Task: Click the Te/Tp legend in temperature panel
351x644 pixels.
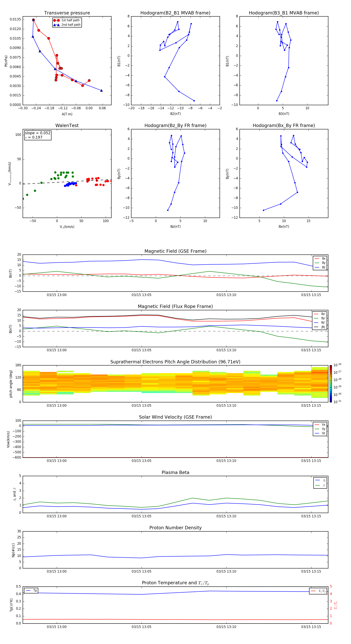Action: tap(318, 591)
